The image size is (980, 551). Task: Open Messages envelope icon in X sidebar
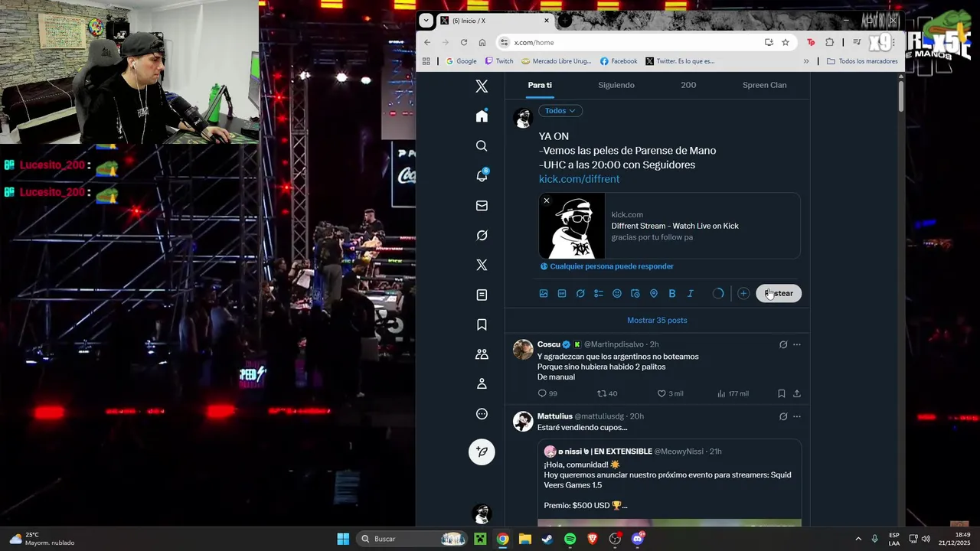pyautogui.click(x=482, y=205)
